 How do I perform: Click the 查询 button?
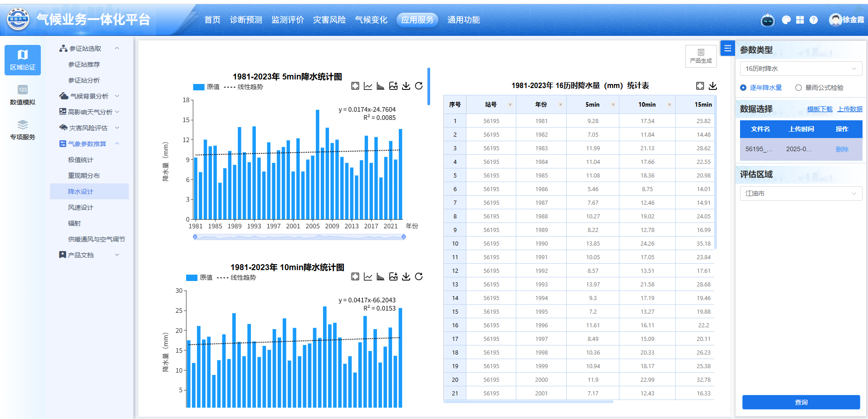click(801, 402)
